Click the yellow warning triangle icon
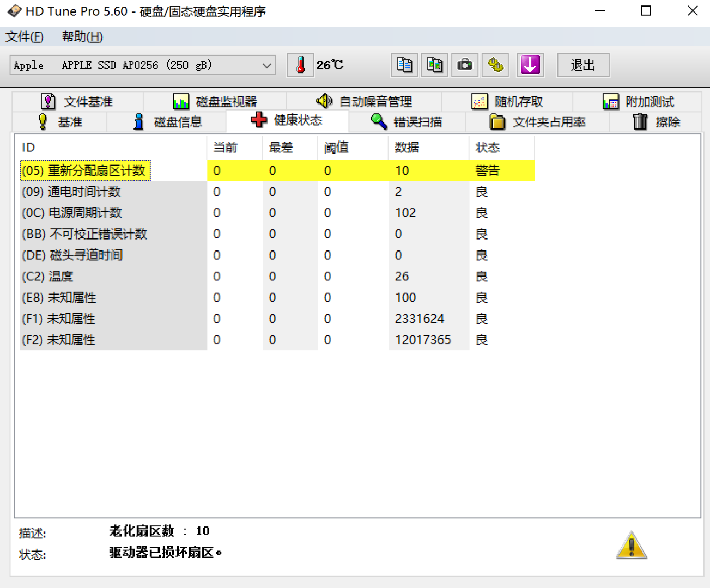The width and height of the screenshot is (710, 588). tap(632, 545)
